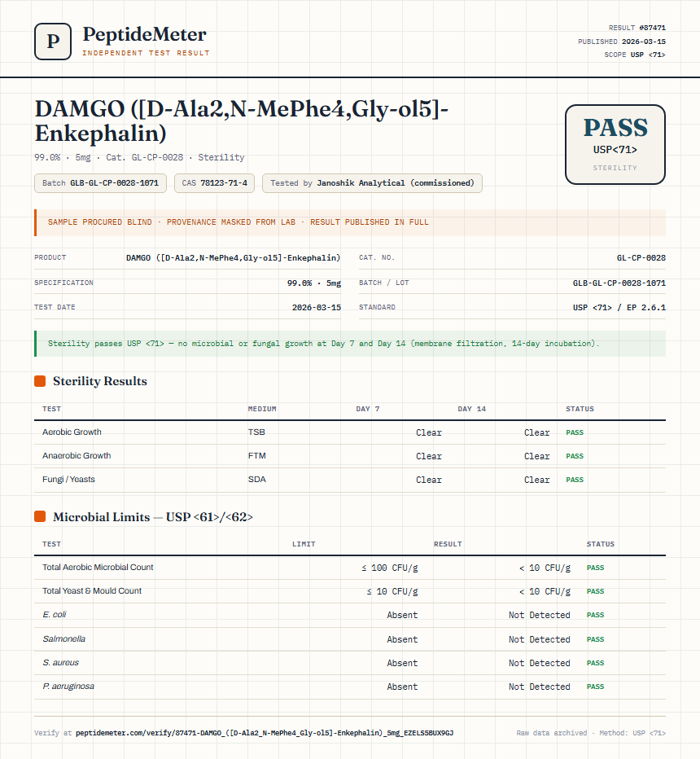Click the PASS USP<71> sterility badge
Screen dimensions: 700x759
click(x=615, y=144)
